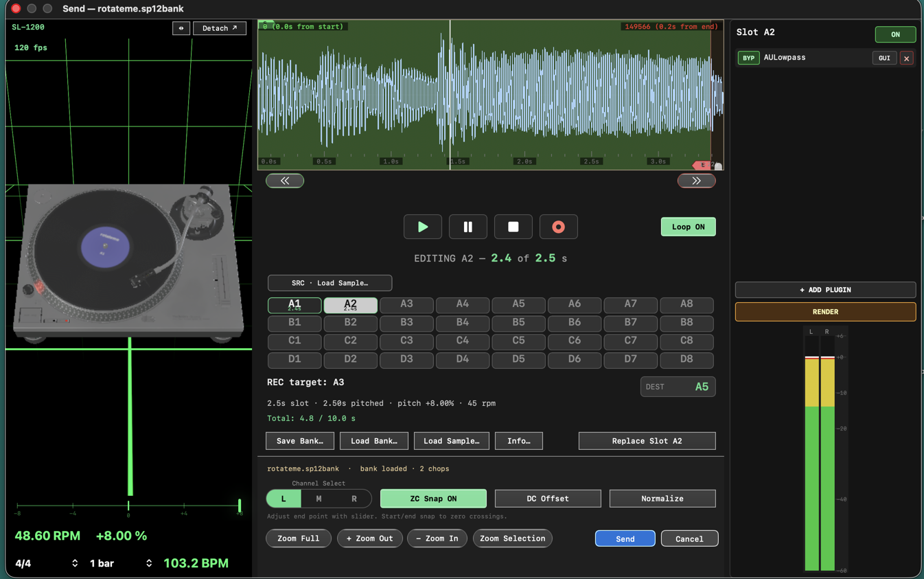Click the Save Bank button

(x=300, y=441)
